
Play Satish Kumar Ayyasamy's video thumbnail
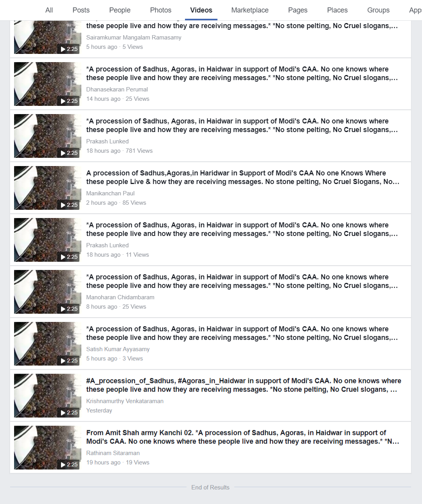click(47, 344)
